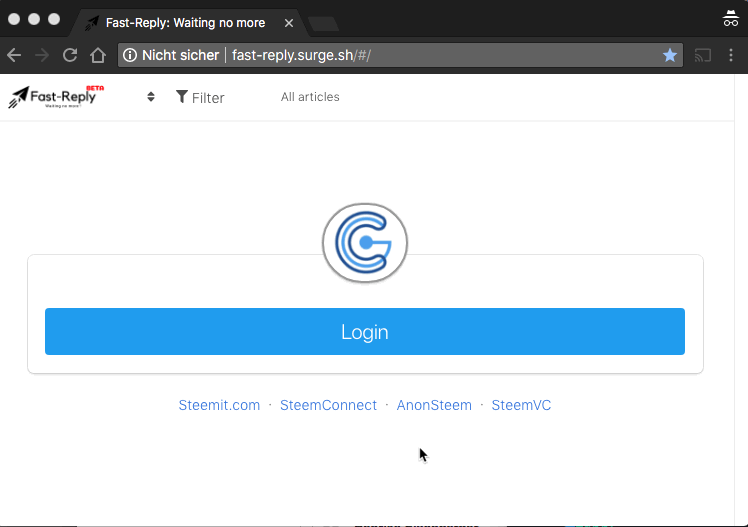
Task: Click the blue Login button
Action: [365, 331]
